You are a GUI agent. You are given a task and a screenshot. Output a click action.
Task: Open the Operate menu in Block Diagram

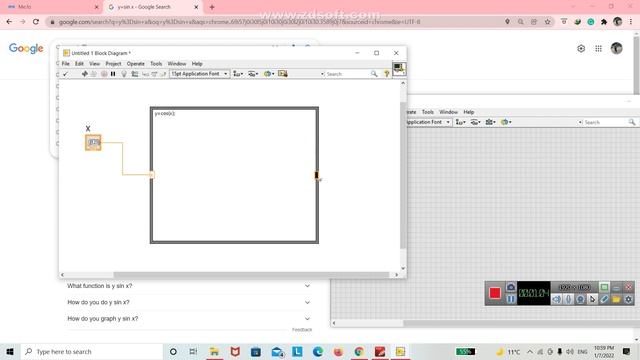tap(136, 64)
